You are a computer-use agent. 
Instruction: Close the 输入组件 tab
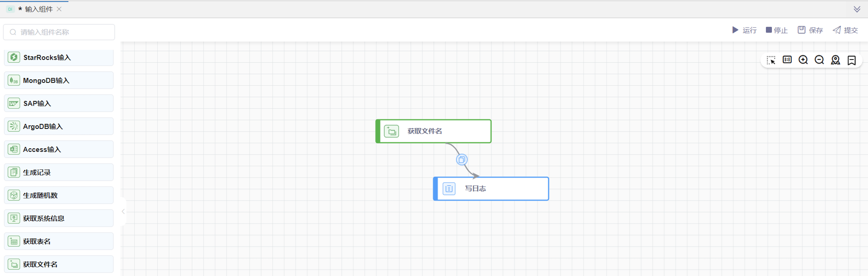point(59,9)
